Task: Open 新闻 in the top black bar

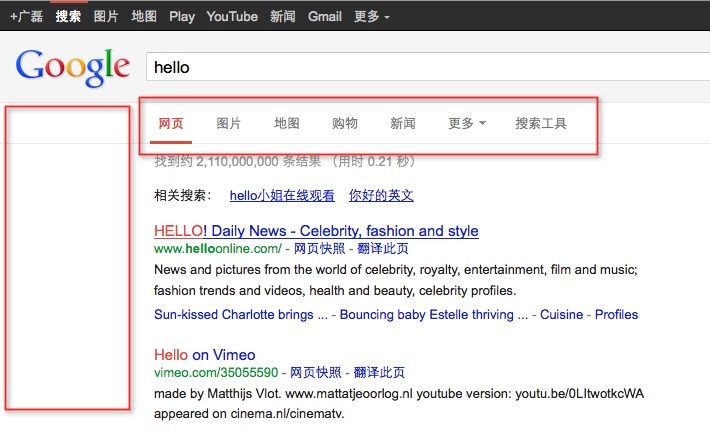Action: click(283, 16)
